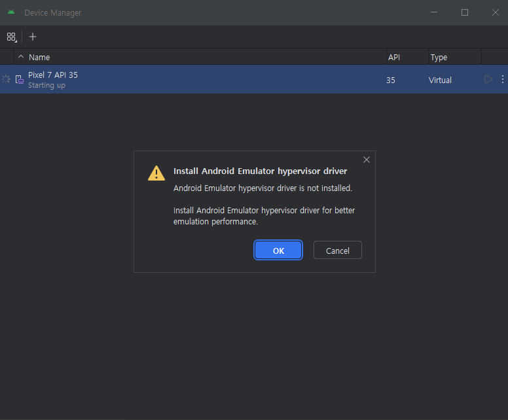Click the warning triangle icon
This screenshot has height=420, width=508.
156,173
